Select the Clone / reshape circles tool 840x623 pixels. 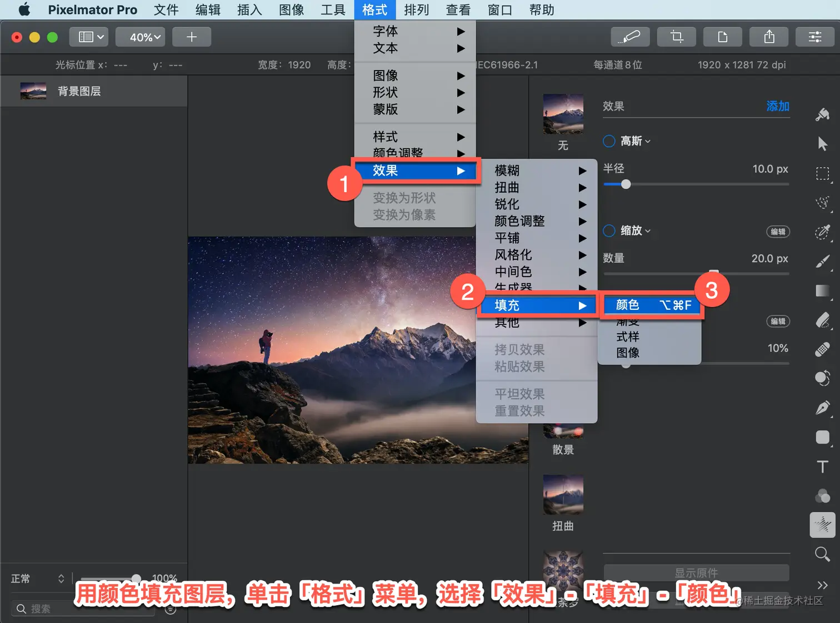[822, 378]
